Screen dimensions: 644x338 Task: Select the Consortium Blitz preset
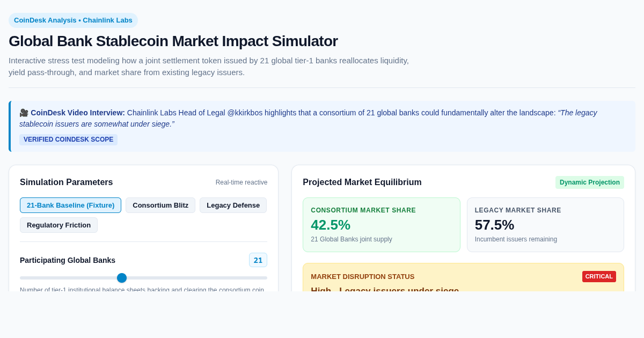[x=160, y=205]
